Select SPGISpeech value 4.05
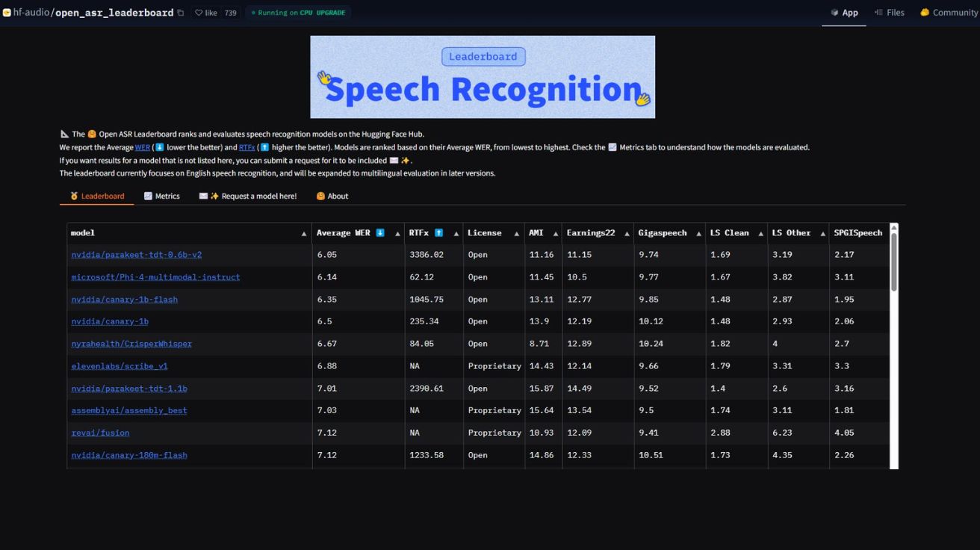Screen dimensions: 980x550 (x=844, y=433)
